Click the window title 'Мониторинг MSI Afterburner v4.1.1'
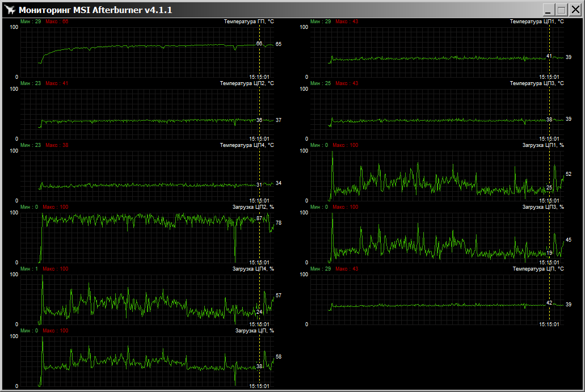The height and width of the screenshot is (392, 585). [95, 10]
